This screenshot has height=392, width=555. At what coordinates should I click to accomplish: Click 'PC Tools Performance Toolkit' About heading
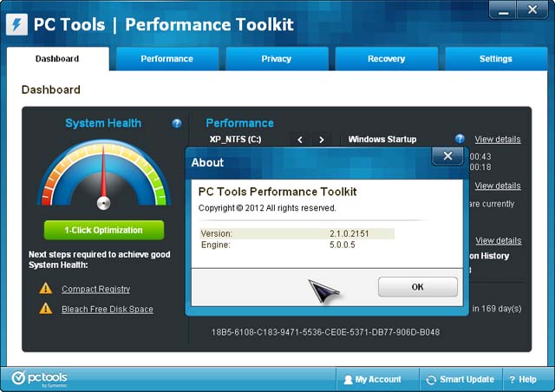coord(277,192)
